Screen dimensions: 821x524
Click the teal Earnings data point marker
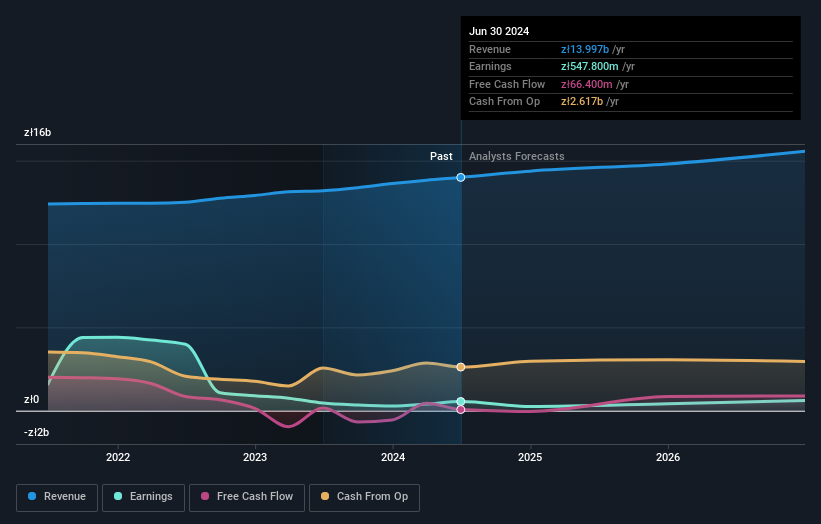(x=461, y=402)
